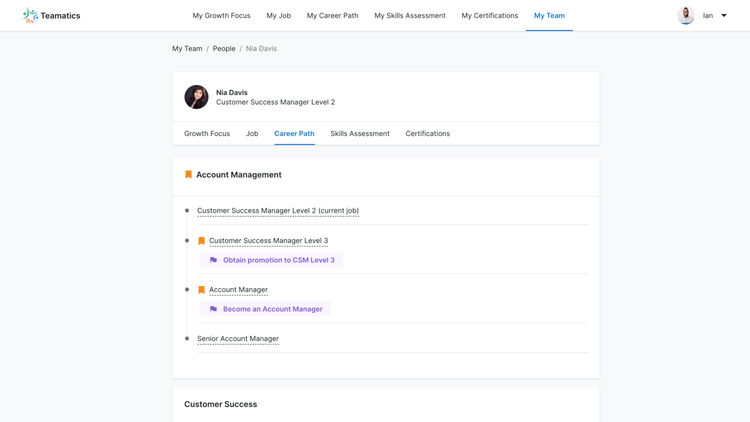Click the My Team breadcrumb link

point(187,48)
